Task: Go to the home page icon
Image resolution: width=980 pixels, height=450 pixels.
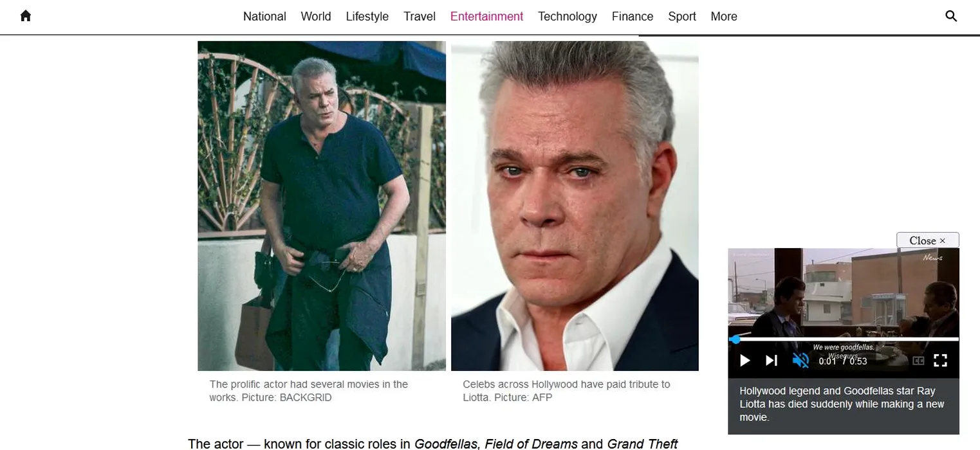Action: pyautogui.click(x=26, y=16)
